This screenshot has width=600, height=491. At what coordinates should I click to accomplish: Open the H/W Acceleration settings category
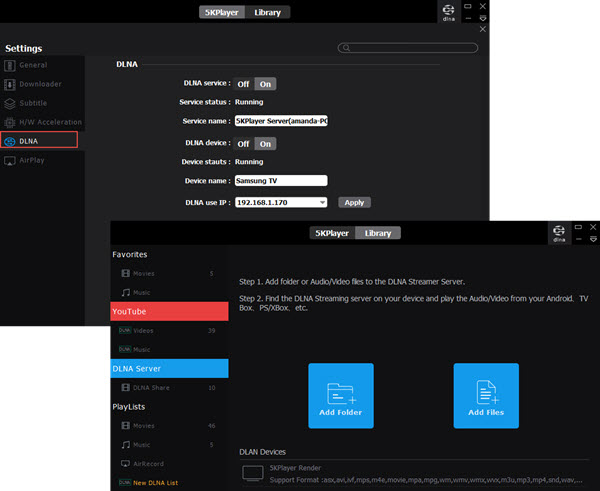click(42, 122)
